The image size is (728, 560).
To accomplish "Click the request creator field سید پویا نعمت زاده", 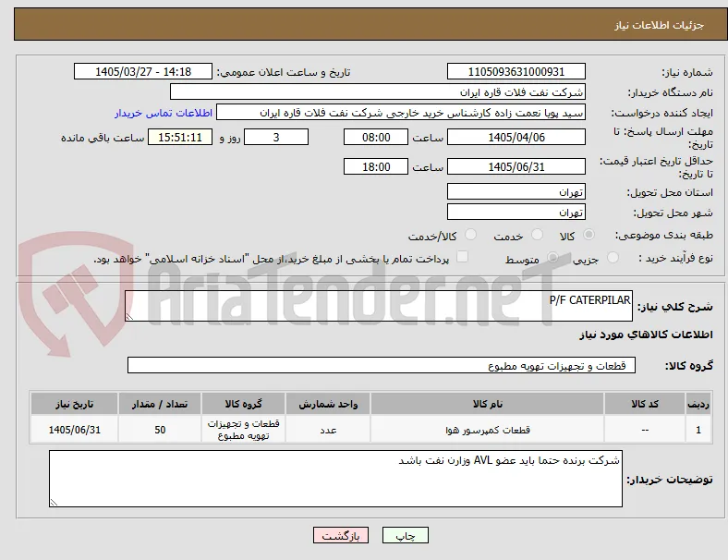I will [x=401, y=113].
